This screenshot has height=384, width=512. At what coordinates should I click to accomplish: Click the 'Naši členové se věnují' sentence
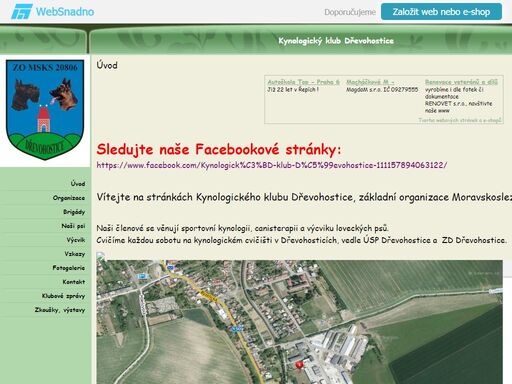(242, 228)
